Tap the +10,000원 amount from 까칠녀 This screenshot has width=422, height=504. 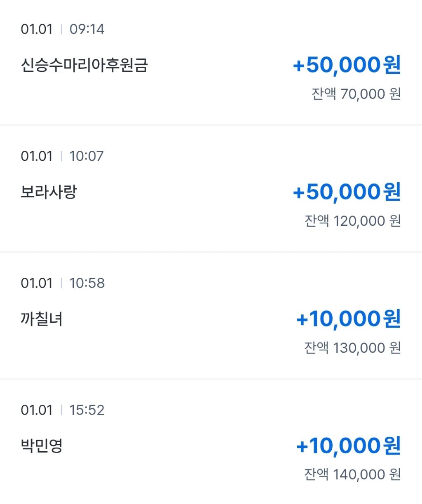pyautogui.click(x=348, y=319)
